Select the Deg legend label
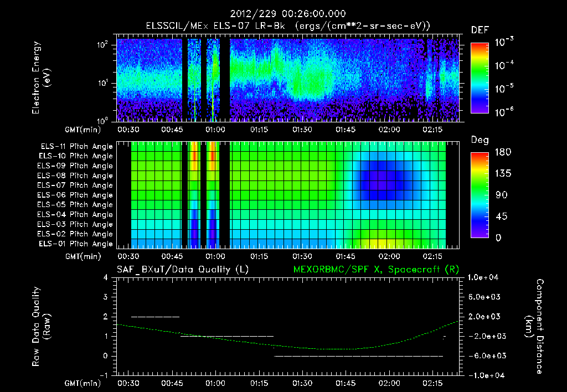 pos(480,140)
